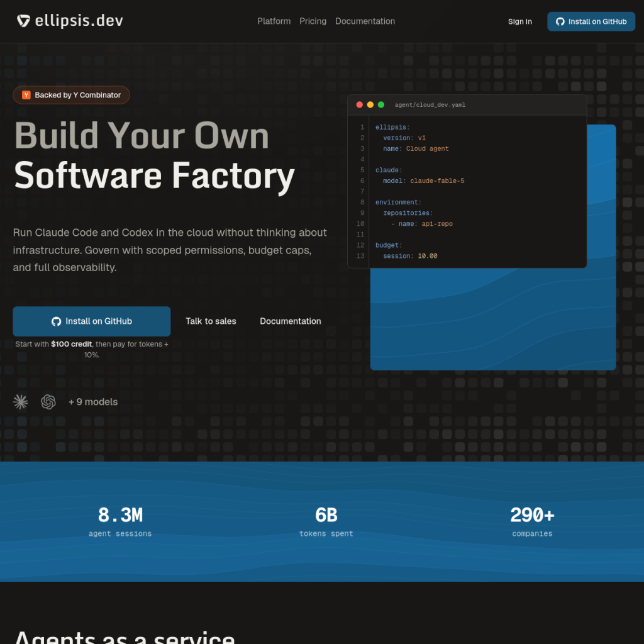Viewport: 644px width, 644px height.
Task: Click the yellow window dot on code panel
Action: tap(370, 105)
